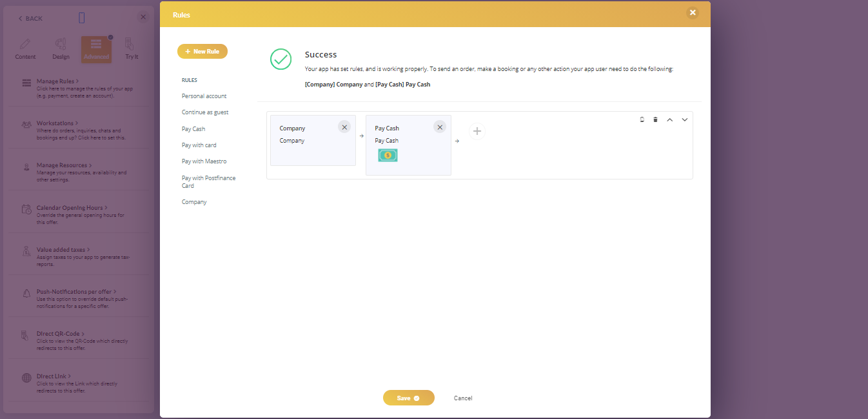The image size is (868, 419).
Task: Select the Pay with Maestro rule
Action: click(x=204, y=161)
